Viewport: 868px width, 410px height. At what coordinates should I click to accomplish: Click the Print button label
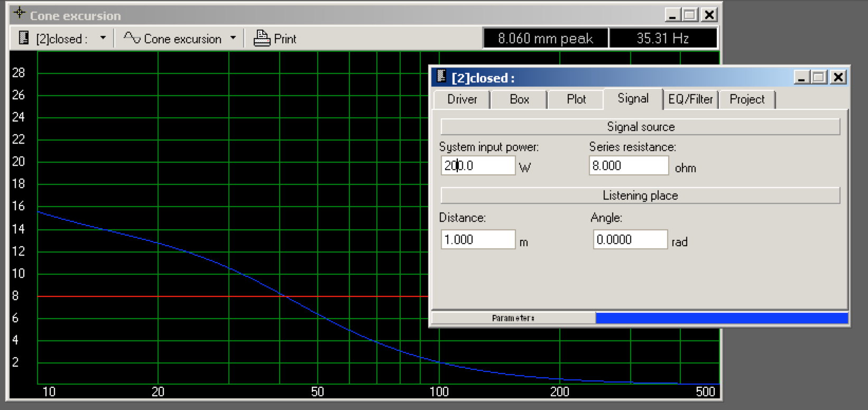285,39
